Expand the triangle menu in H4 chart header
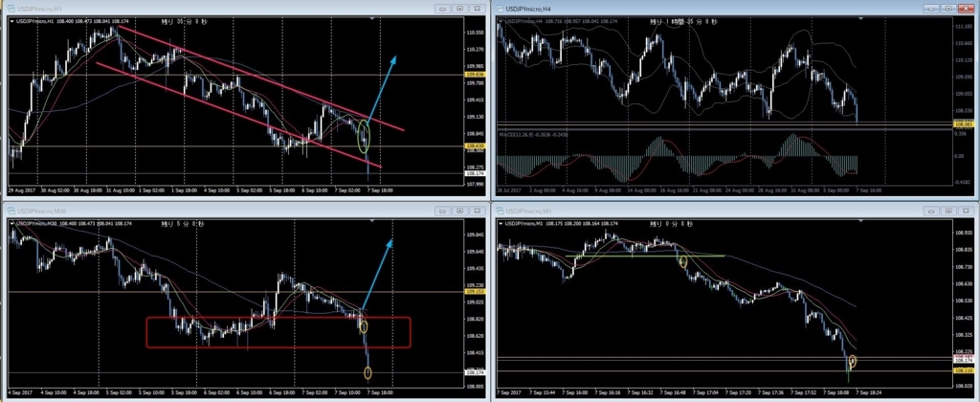This screenshot has height=402, width=980. coord(501,21)
